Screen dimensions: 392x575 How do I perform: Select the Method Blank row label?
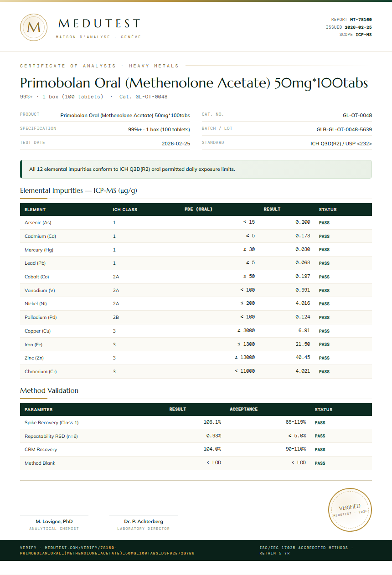point(40,463)
